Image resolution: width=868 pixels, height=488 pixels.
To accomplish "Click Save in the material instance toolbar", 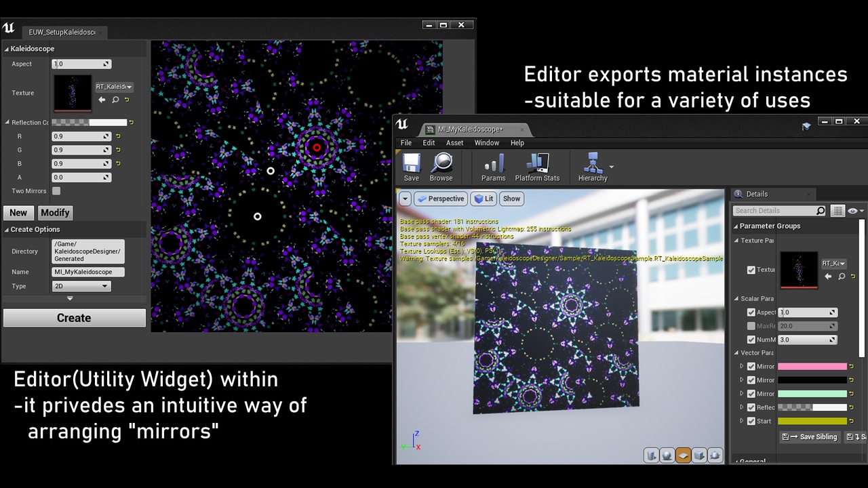I will click(x=412, y=167).
